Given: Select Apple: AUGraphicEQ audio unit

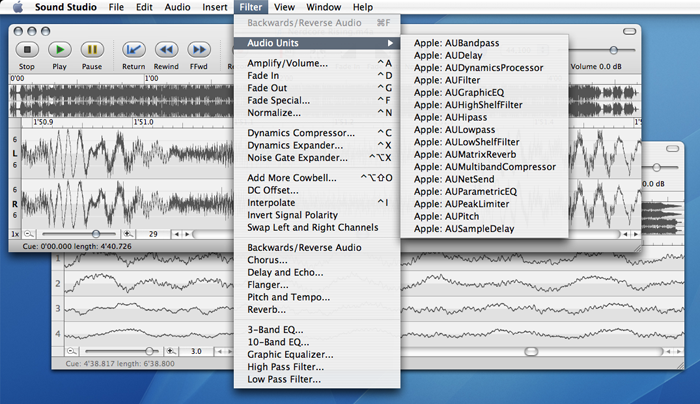Looking at the screenshot, I should coord(484,93).
